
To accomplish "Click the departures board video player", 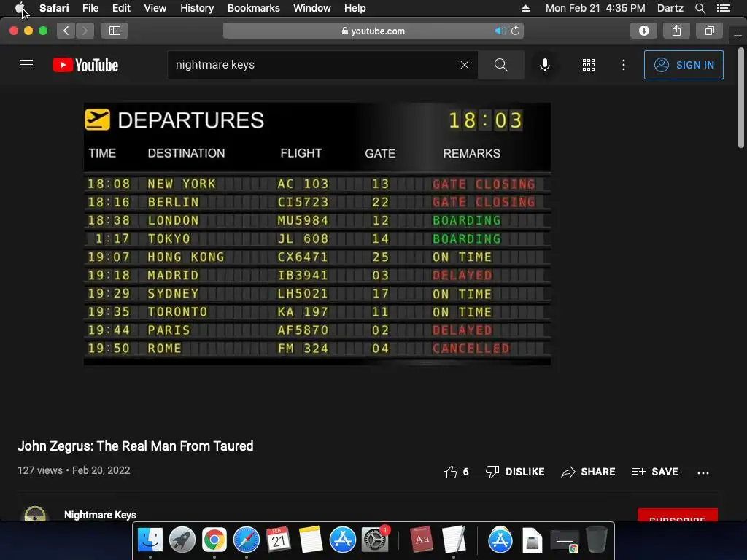I will (x=317, y=234).
